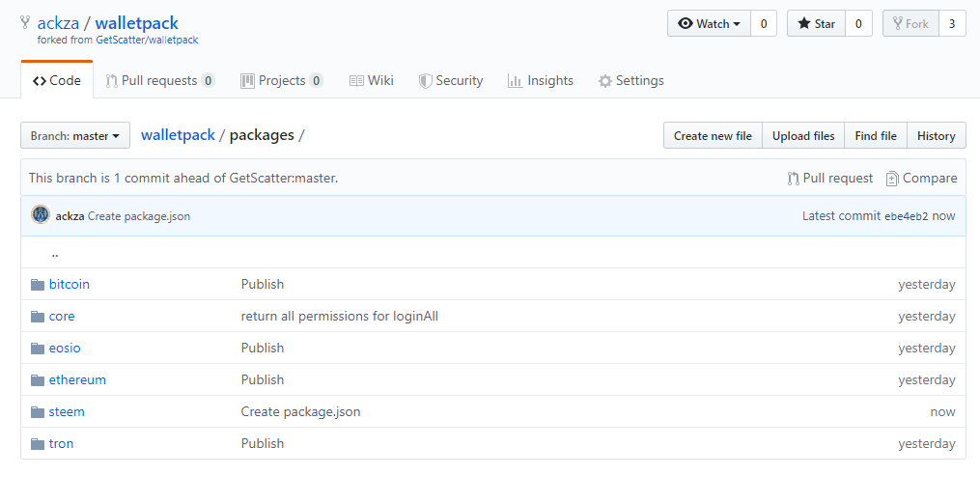
Task: Click the ethereum folder icon
Action: [x=38, y=380]
